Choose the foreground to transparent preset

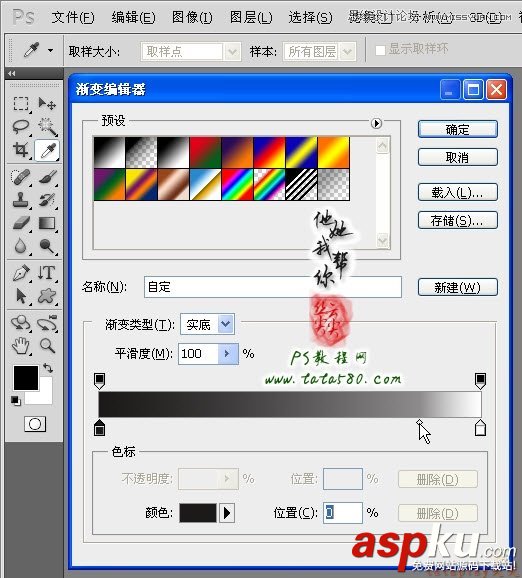coord(141,152)
